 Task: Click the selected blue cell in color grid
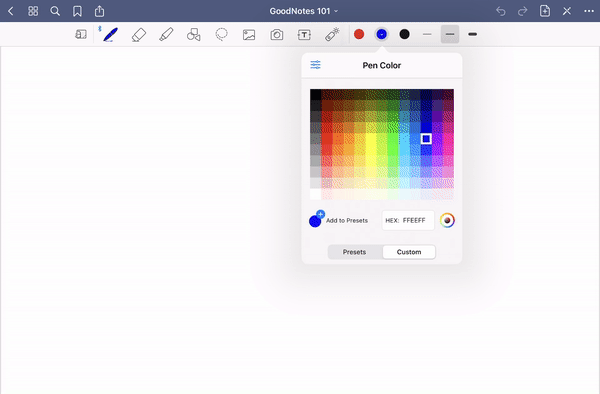[x=426, y=139]
